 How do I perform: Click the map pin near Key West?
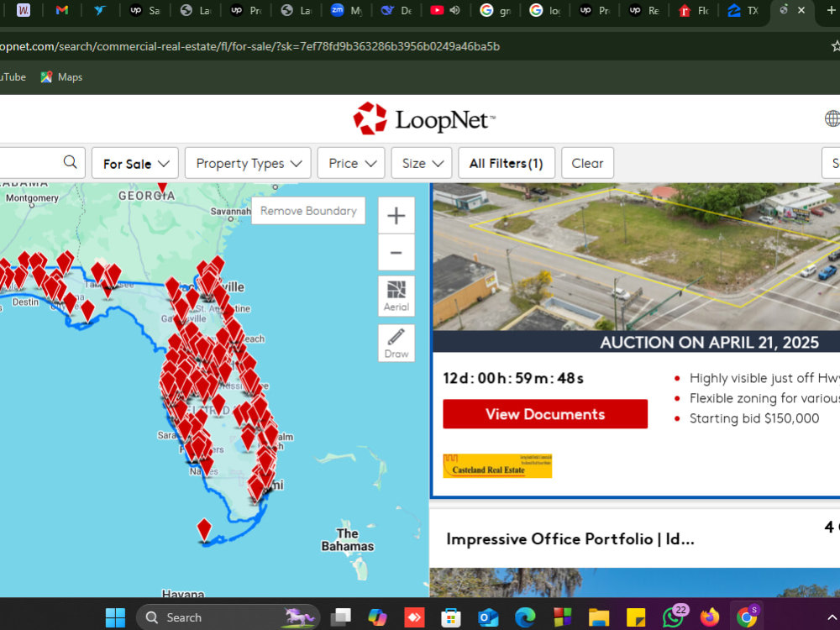click(204, 530)
